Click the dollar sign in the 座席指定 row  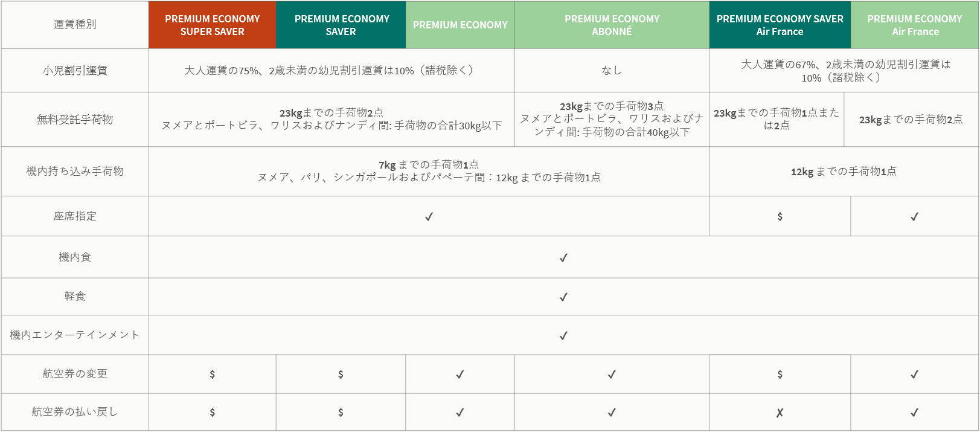(x=780, y=216)
